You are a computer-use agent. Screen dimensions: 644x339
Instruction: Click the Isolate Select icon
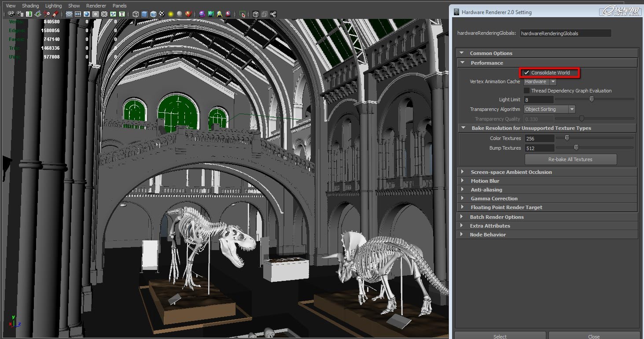coord(243,14)
